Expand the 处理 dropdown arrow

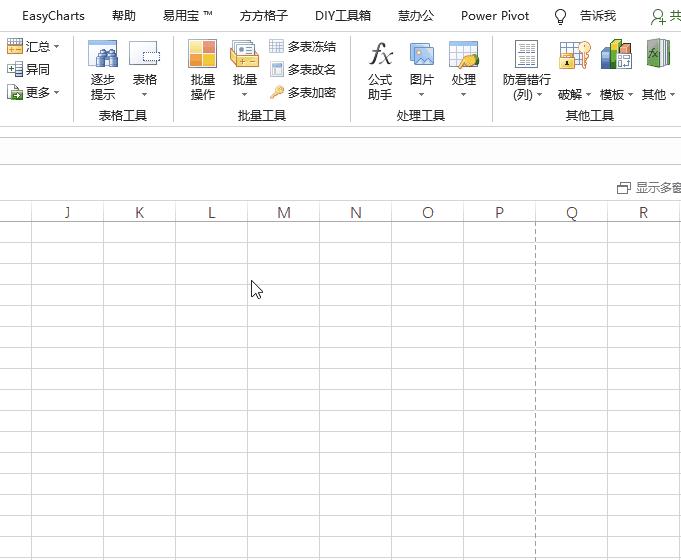pos(463,94)
